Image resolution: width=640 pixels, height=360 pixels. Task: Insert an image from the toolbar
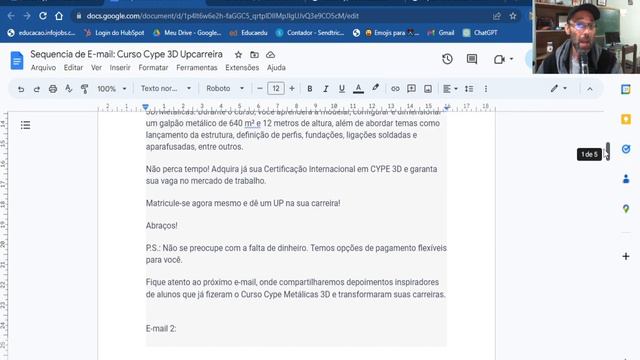click(x=428, y=89)
